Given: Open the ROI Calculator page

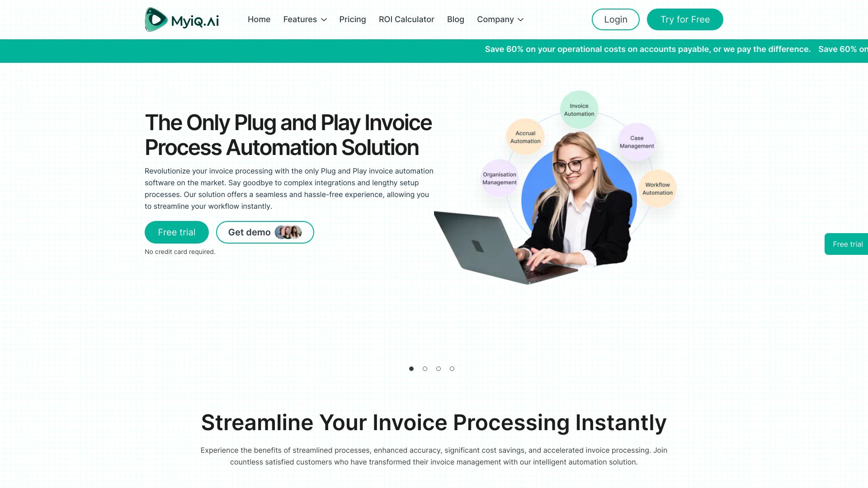Looking at the screenshot, I should coord(406,19).
